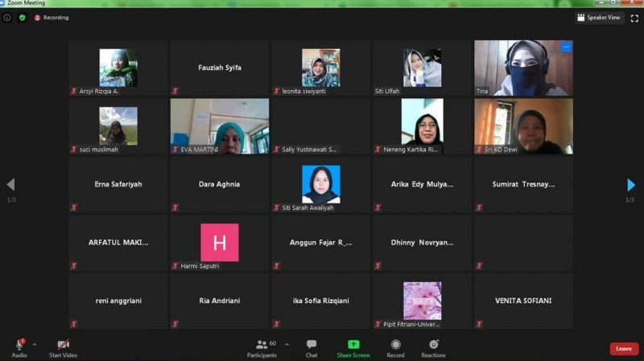Select Tina's video tile
644x361 pixels.
524,68
